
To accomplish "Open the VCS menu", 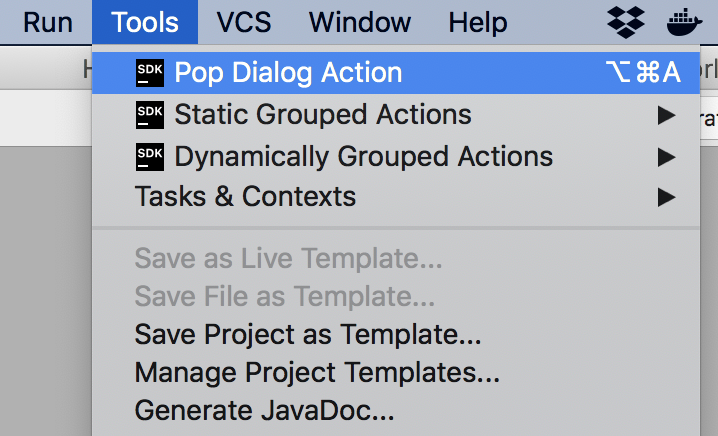I will point(243,21).
